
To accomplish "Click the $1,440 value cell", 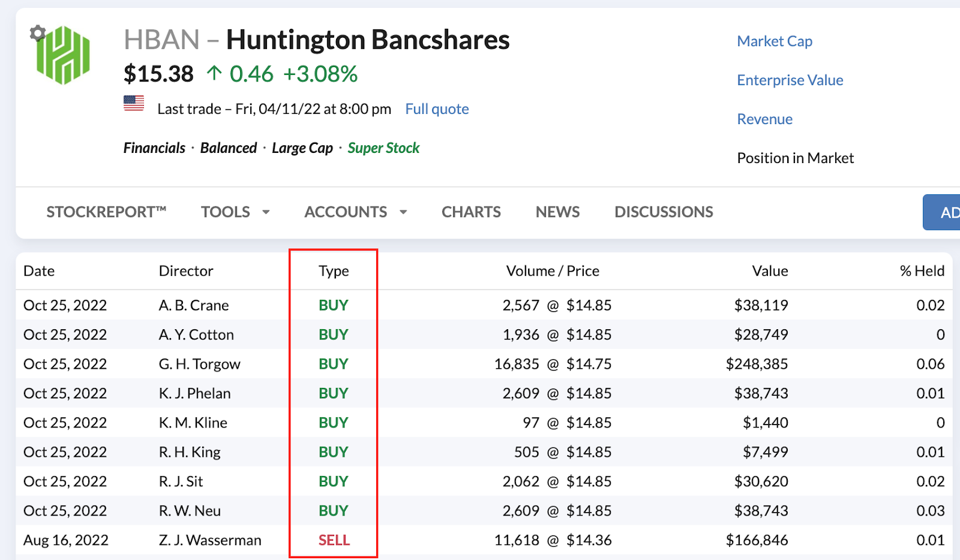I will pos(766,423).
